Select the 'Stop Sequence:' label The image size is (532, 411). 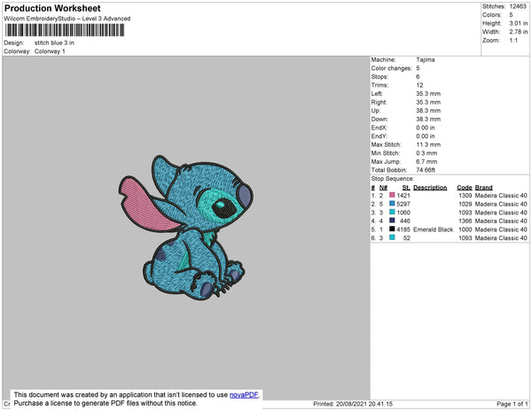click(393, 179)
